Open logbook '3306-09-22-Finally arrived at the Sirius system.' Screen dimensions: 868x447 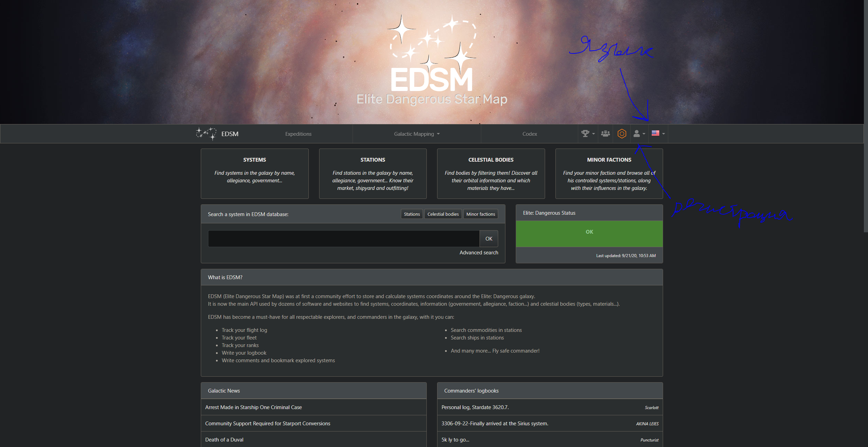[x=495, y=424]
